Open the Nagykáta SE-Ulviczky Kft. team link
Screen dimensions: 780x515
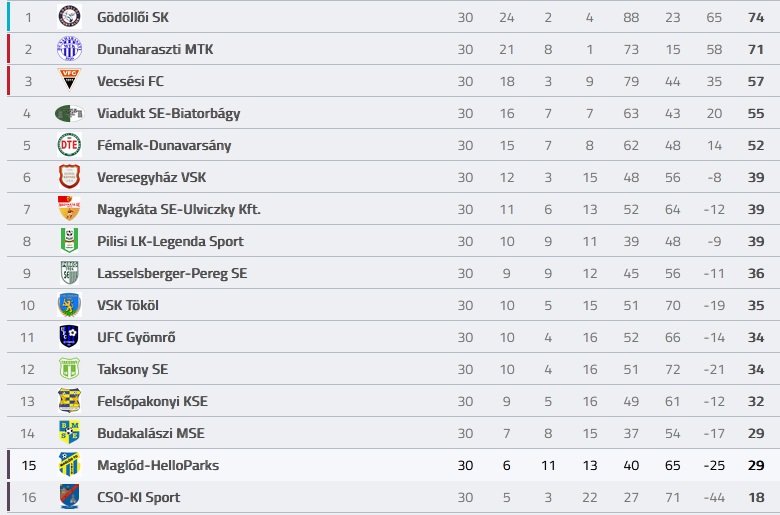[x=179, y=209]
